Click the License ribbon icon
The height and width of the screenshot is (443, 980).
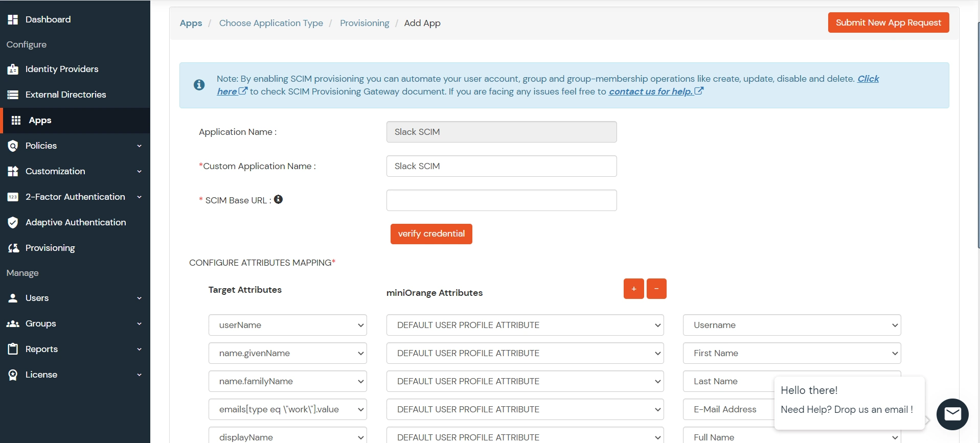tap(13, 375)
